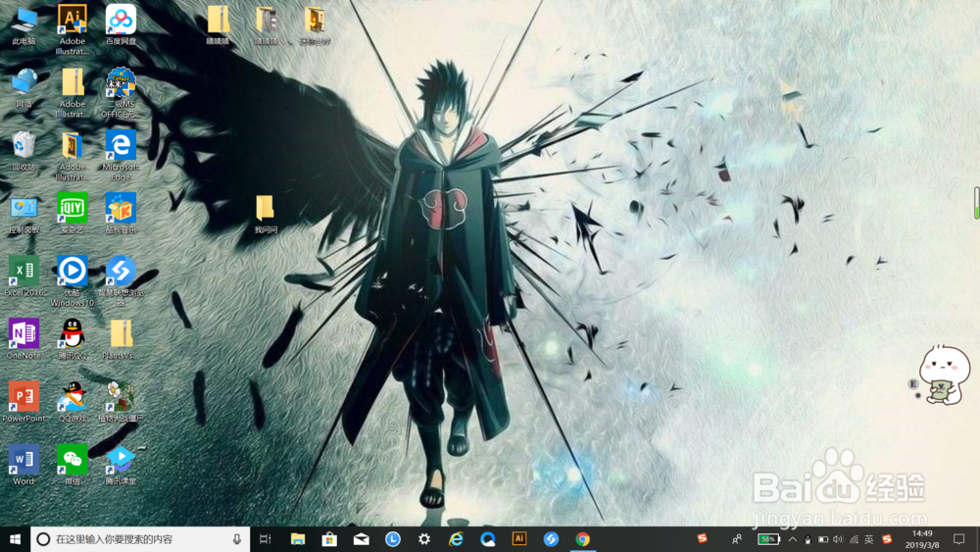Select the 腾讯课堂 desktop shortcut
The width and height of the screenshot is (980, 552).
pyautogui.click(x=121, y=465)
